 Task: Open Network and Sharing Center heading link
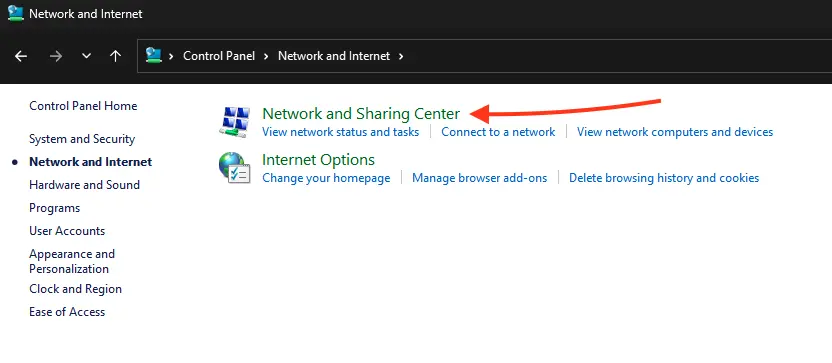tap(361, 114)
